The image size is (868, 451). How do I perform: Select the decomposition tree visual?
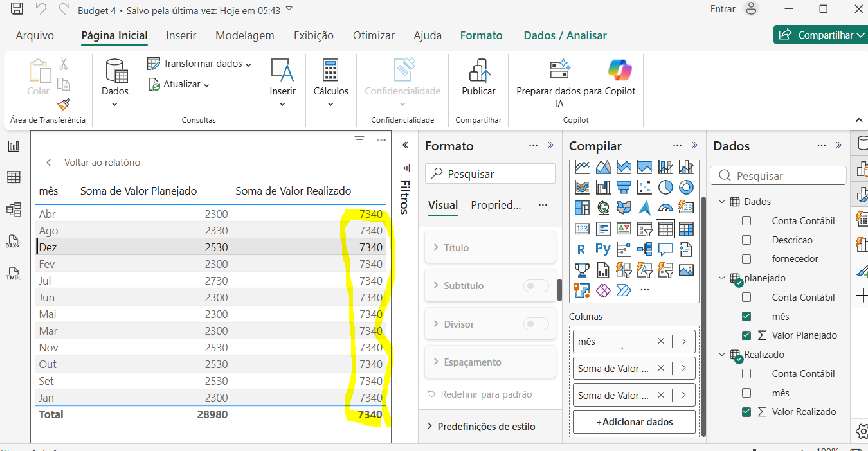[644, 249]
